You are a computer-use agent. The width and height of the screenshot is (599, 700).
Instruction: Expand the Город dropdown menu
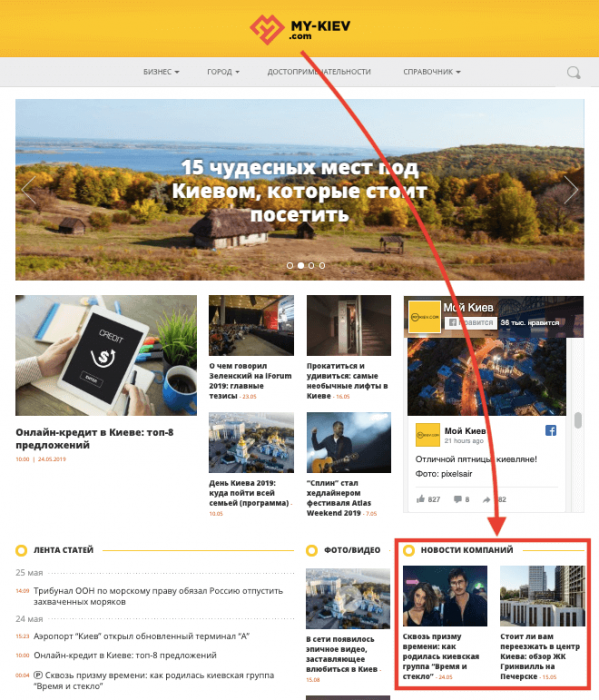[223, 72]
